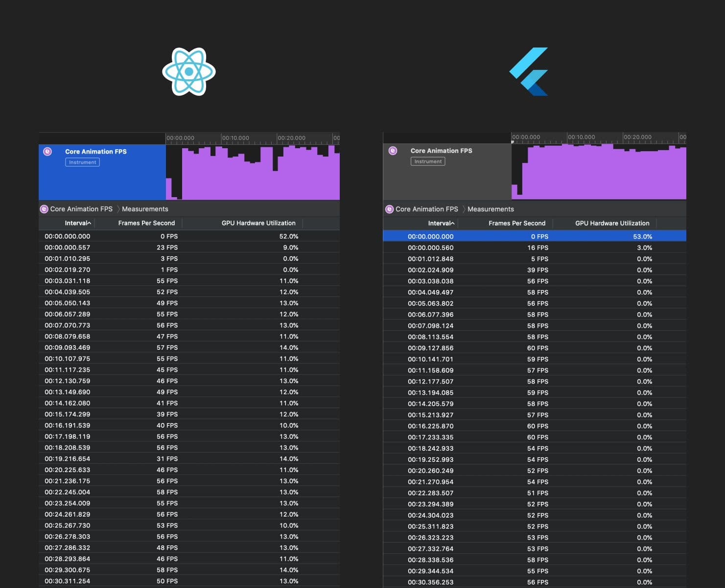Select row 00:01.010.295 in the React table
The width and height of the screenshot is (725, 588).
tap(189, 258)
